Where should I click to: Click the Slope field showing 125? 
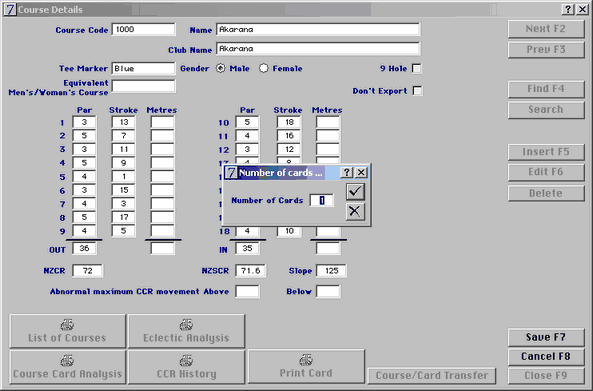click(331, 271)
